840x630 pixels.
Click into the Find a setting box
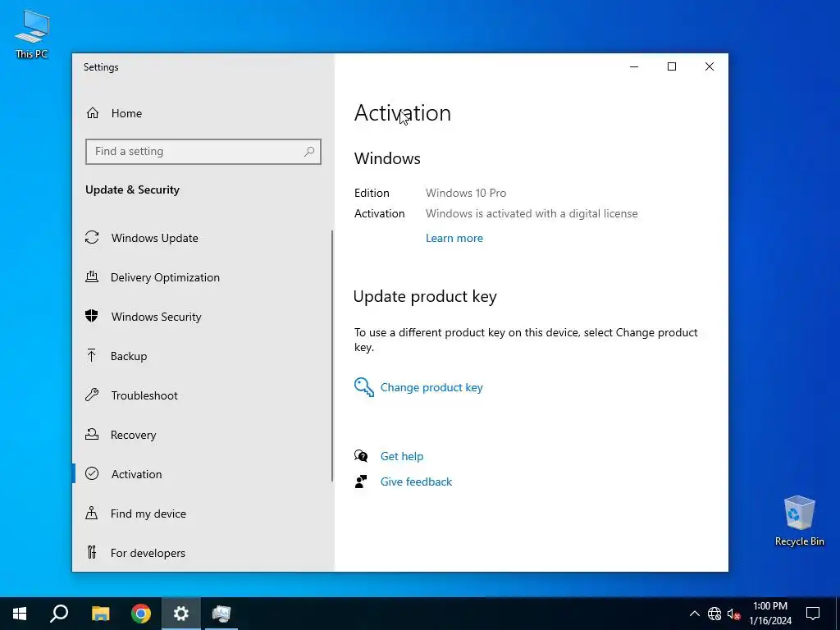click(203, 152)
